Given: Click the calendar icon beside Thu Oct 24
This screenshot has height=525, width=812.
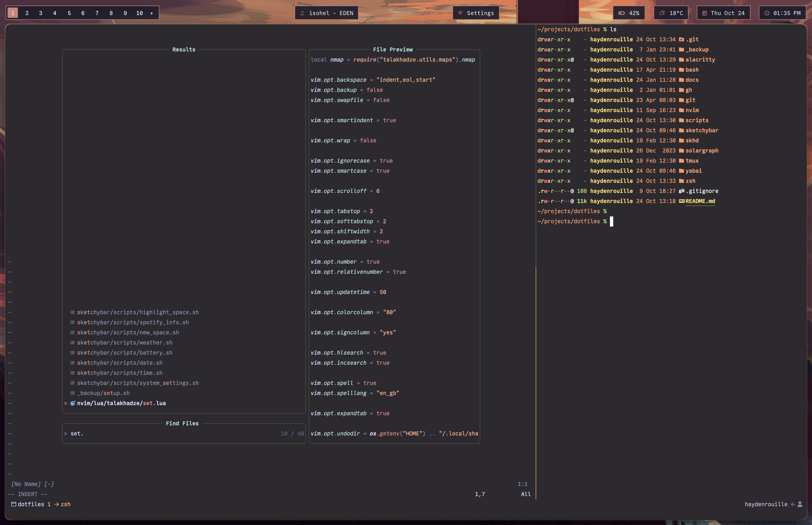Looking at the screenshot, I should [704, 13].
